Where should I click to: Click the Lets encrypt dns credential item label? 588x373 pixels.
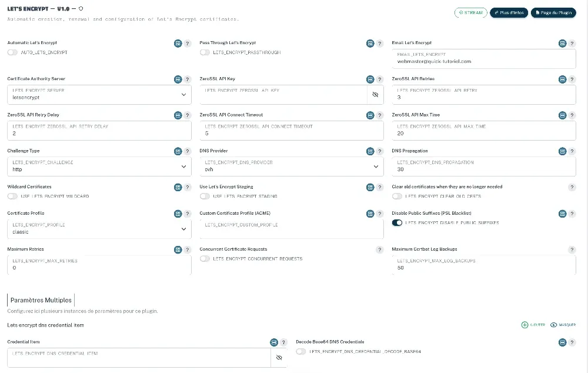coord(45,325)
